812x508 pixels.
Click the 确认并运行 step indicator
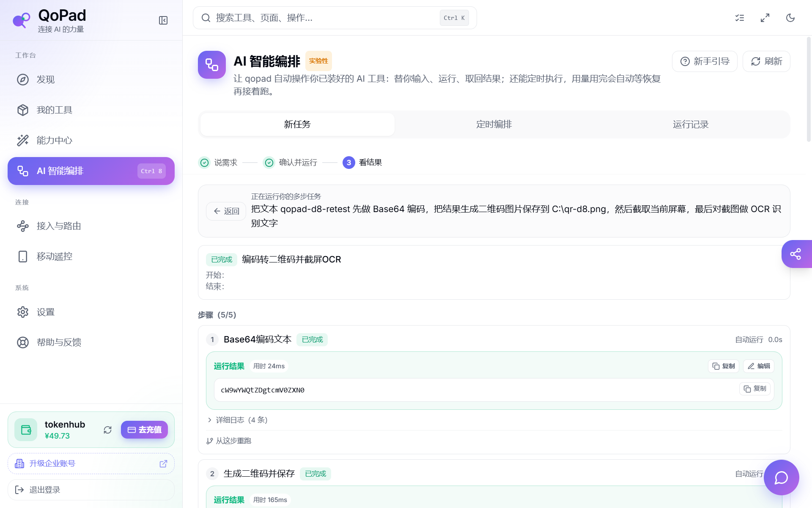pyautogui.click(x=291, y=163)
